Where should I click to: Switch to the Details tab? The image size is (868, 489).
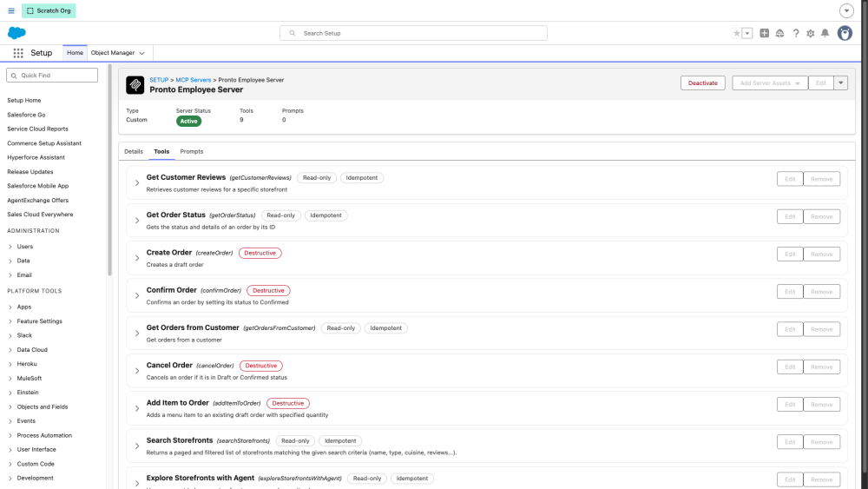pyautogui.click(x=134, y=151)
